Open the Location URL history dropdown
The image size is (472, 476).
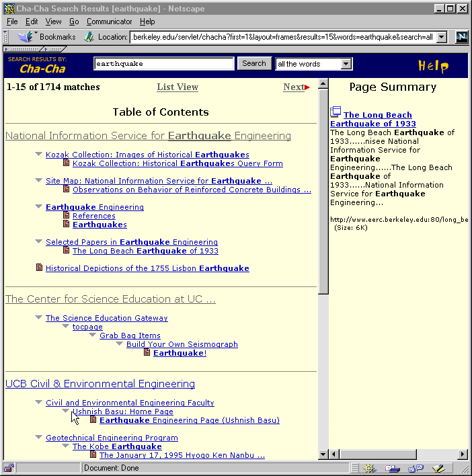(x=442, y=37)
